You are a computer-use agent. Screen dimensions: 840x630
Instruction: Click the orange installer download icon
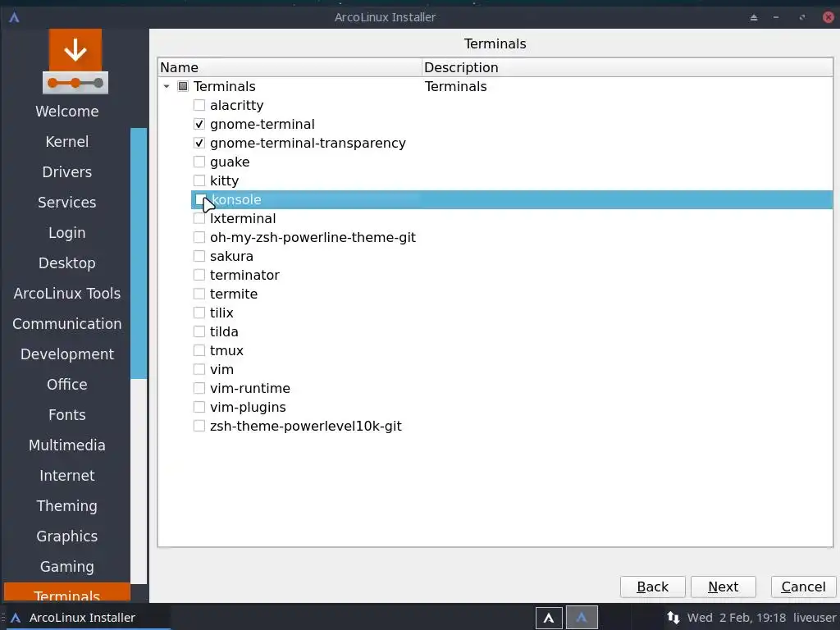click(x=75, y=62)
